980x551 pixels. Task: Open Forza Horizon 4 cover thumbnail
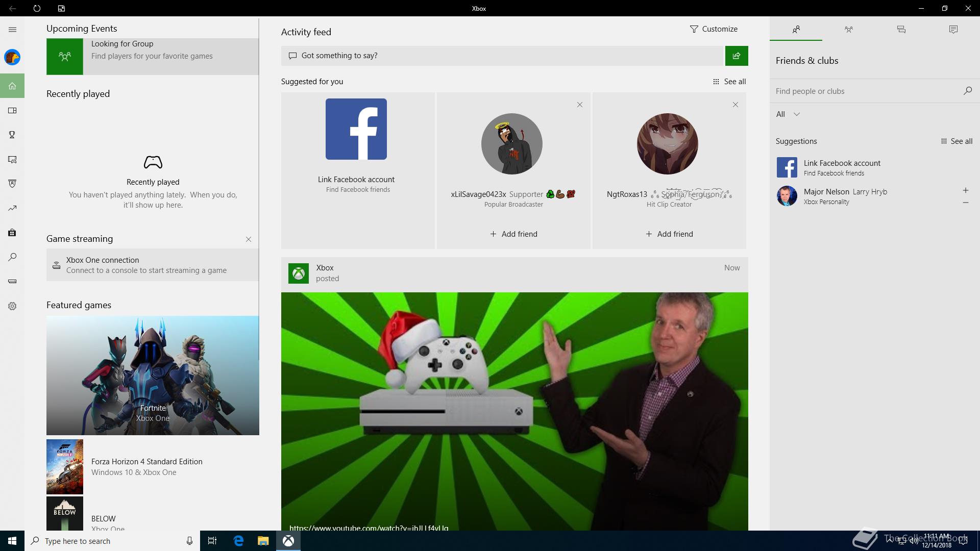tap(65, 467)
